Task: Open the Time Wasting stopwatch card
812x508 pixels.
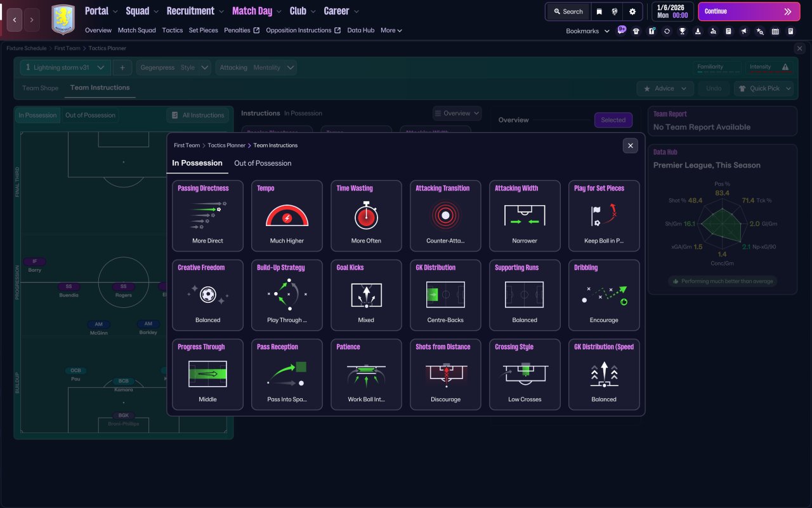Action: tap(366, 216)
